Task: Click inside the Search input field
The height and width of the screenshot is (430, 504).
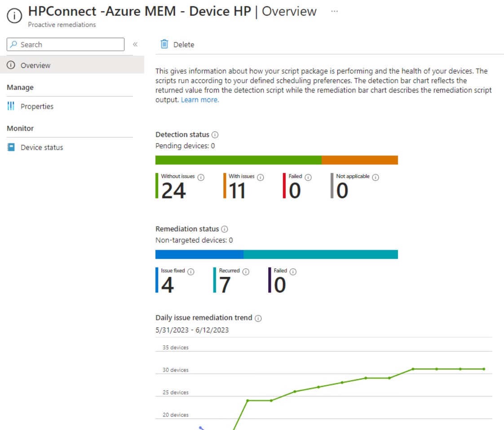Action: tap(63, 44)
